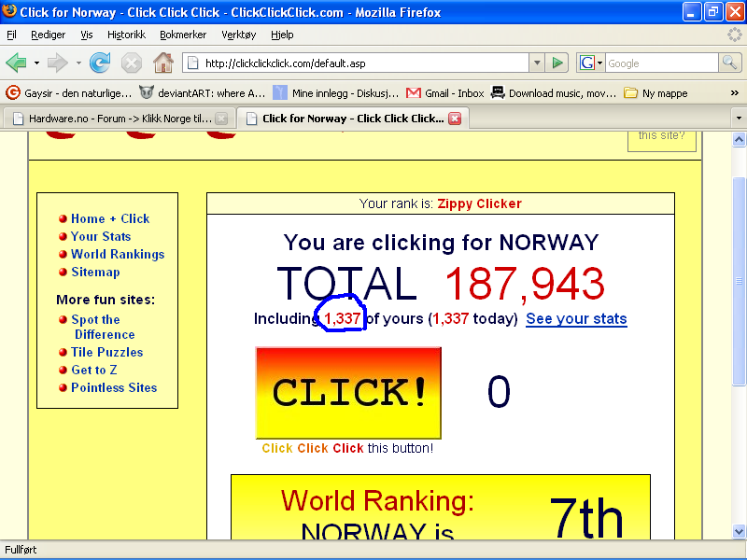Expand the address bar URL dropdown
This screenshot has height=560, width=747.
tap(537, 63)
